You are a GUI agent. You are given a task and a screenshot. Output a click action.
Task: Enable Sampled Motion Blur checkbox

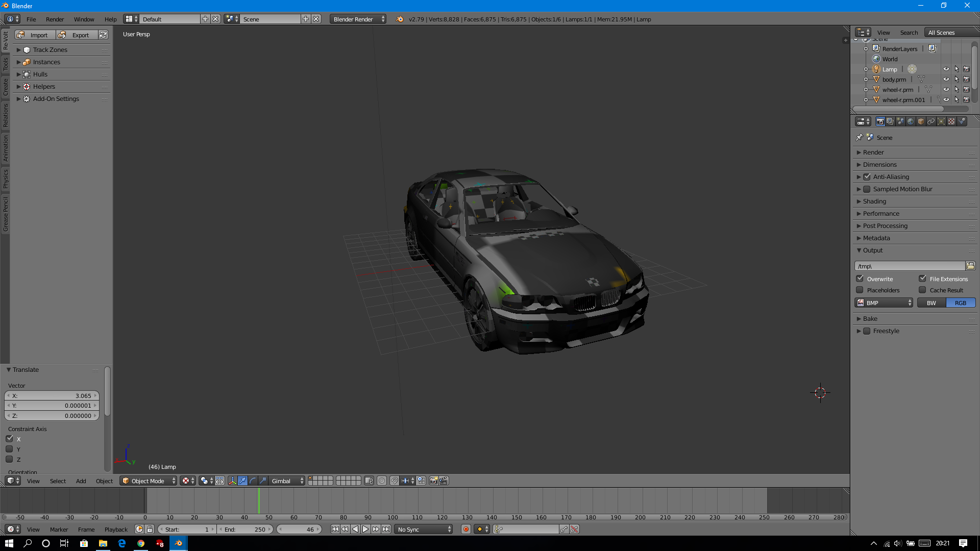[x=867, y=189]
